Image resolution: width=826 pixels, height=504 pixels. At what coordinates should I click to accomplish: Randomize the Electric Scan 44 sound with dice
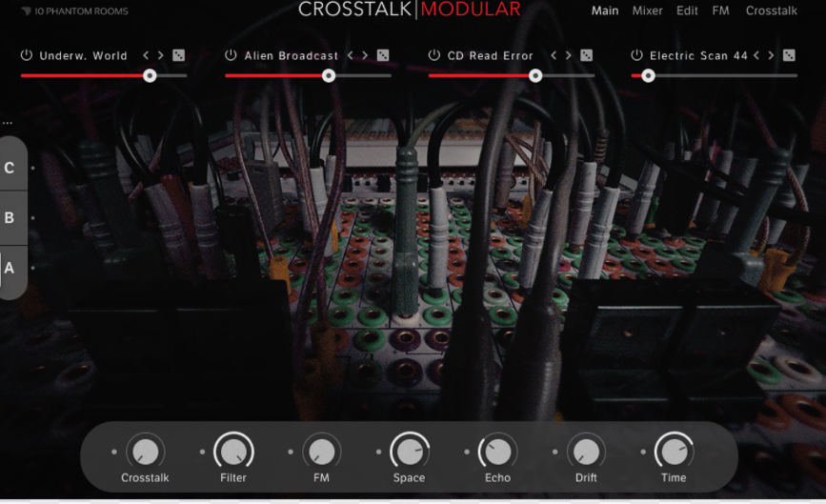[789, 55]
